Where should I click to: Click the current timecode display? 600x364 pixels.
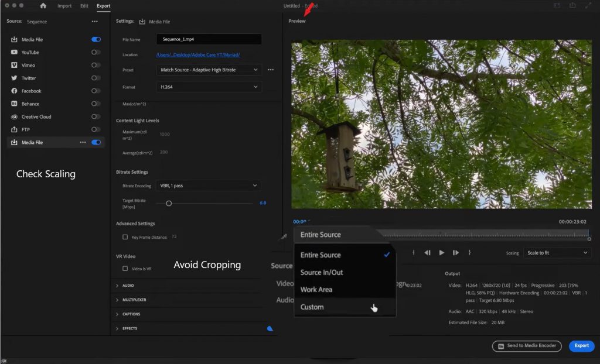click(302, 222)
